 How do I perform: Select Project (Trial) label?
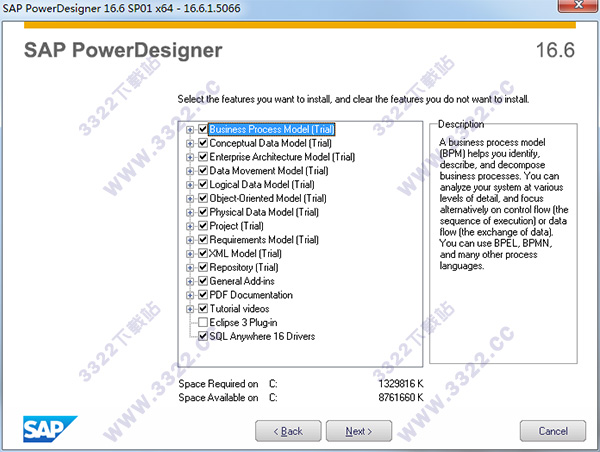236,226
